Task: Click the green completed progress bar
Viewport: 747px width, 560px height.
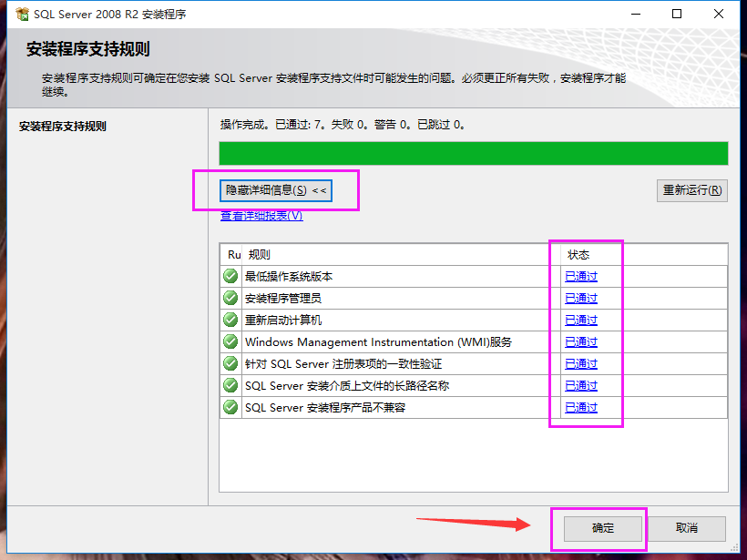Action: click(474, 153)
